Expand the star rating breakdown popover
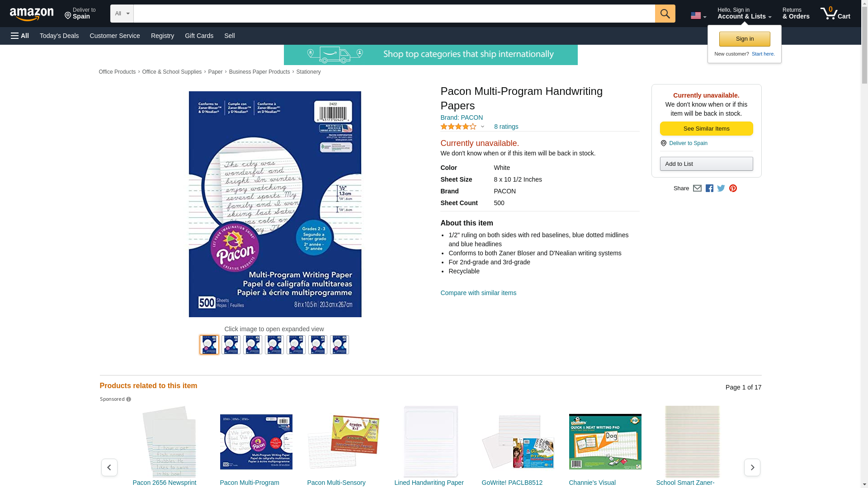This screenshot has width=868, height=488. tap(462, 127)
